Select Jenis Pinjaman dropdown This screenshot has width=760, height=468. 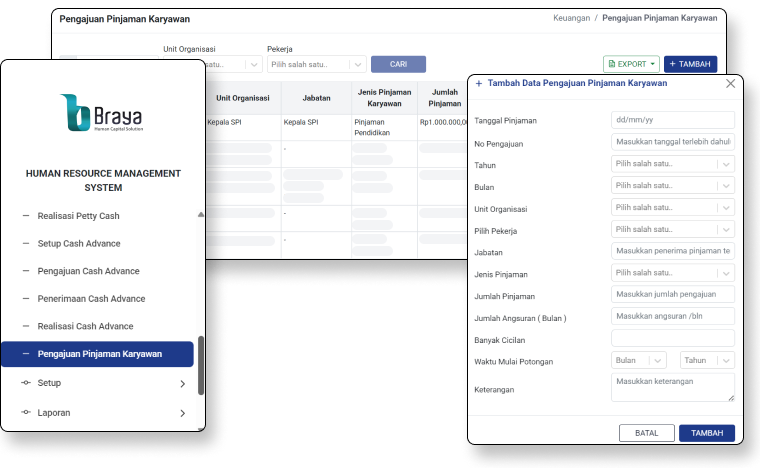pos(672,273)
